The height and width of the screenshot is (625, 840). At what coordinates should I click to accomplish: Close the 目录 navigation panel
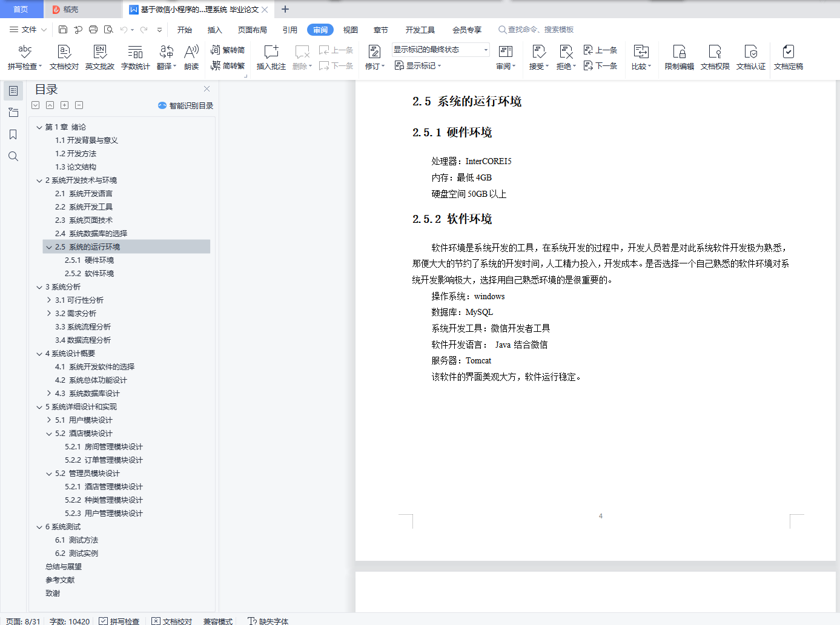207,88
